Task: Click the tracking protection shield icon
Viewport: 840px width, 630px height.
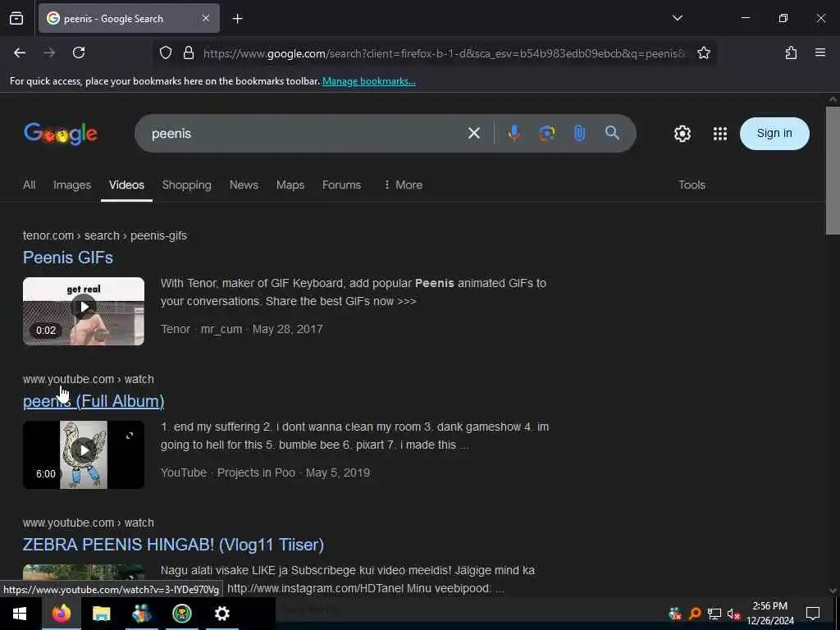Action: click(166, 53)
